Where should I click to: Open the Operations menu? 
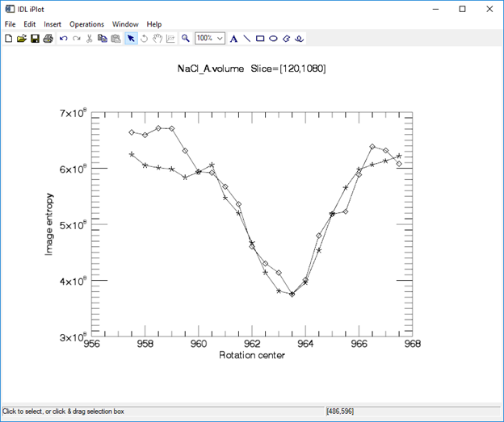tap(86, 24)
